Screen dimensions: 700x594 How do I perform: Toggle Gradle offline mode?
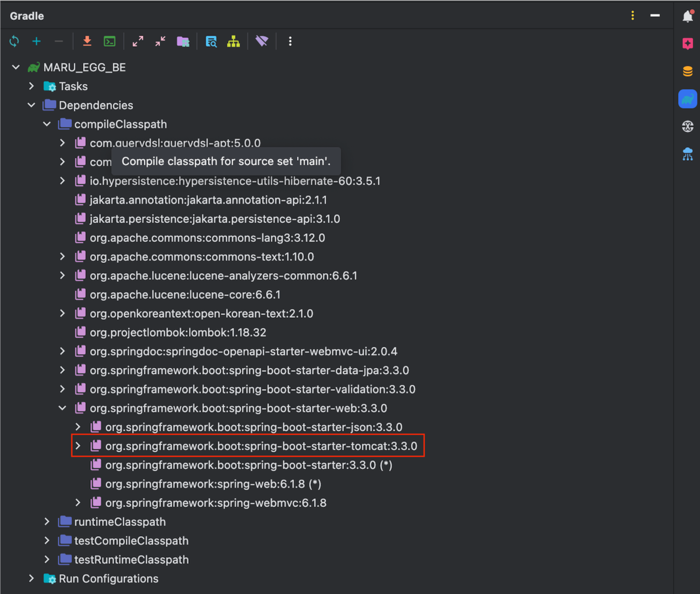(x=261, y=41)
